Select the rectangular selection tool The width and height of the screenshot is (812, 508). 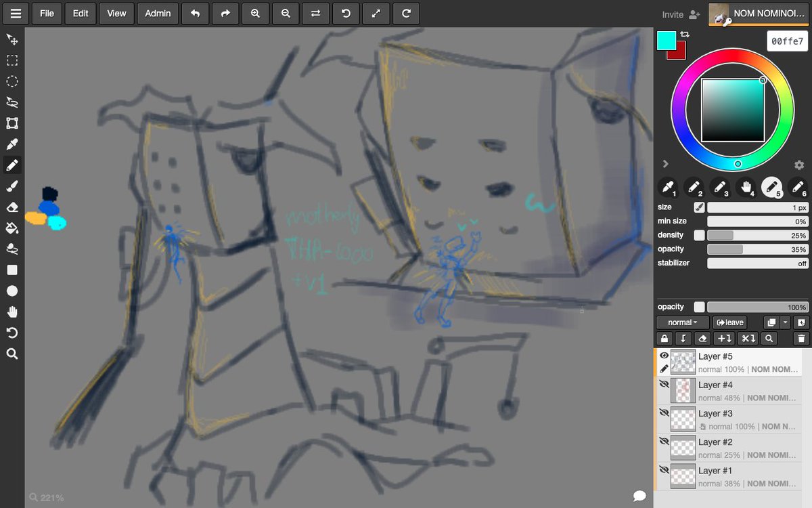click(12, 60)
